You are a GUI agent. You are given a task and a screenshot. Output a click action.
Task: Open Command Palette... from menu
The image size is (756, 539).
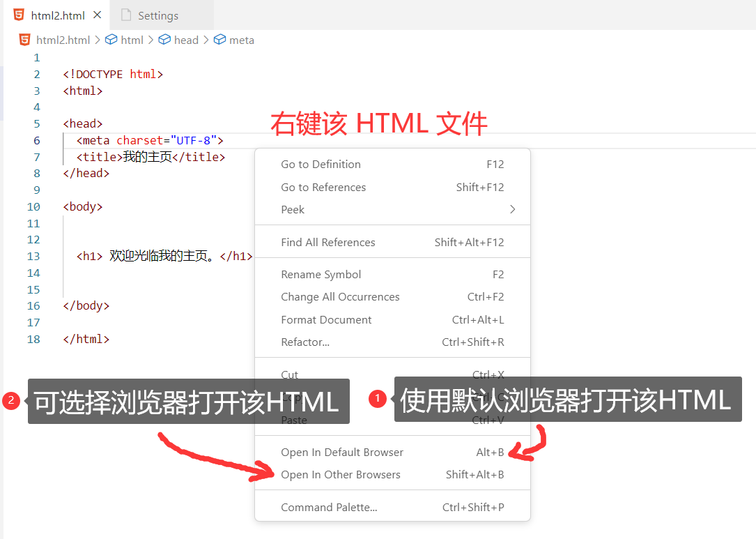pos(392,507)
